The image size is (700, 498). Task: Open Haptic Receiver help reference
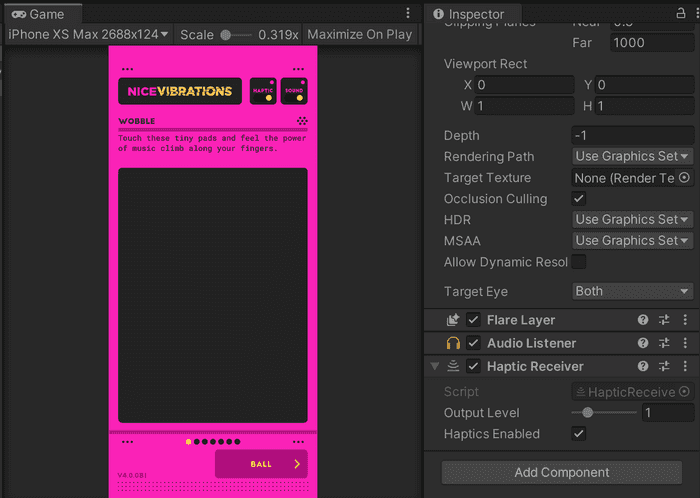642,366
